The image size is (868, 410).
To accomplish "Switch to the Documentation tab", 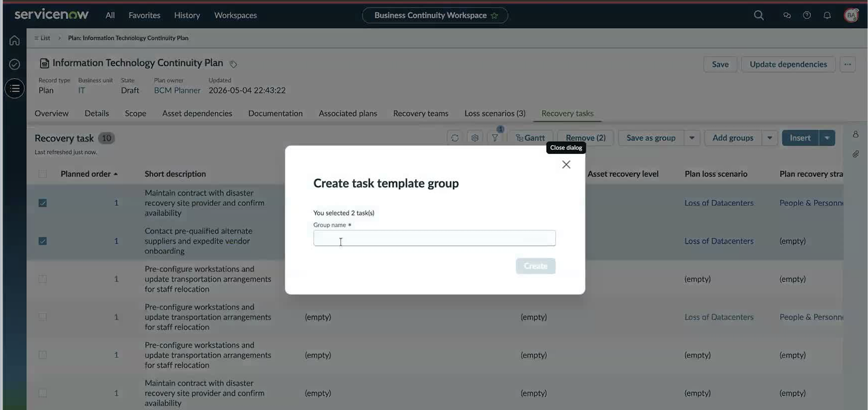I will tap(275, 113).
